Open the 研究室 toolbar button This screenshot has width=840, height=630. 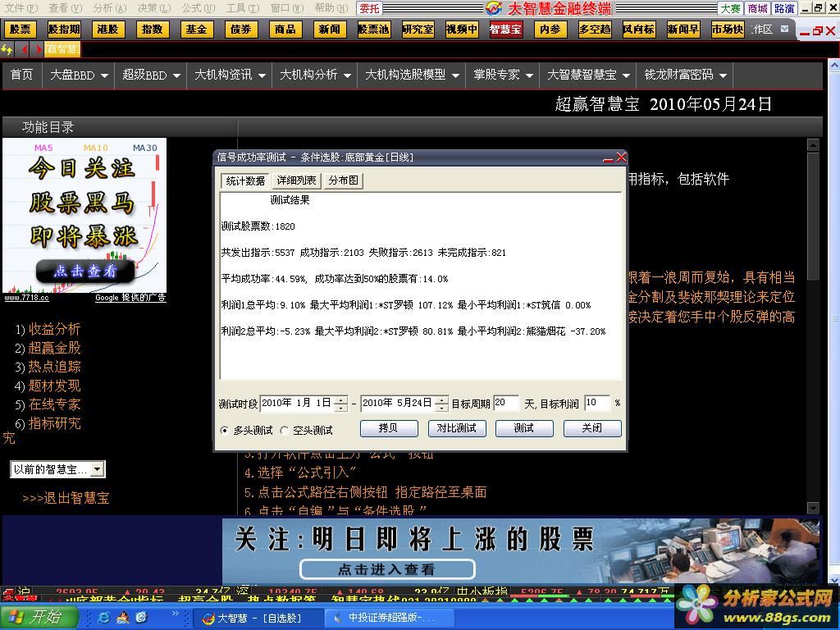pos(418,30)
